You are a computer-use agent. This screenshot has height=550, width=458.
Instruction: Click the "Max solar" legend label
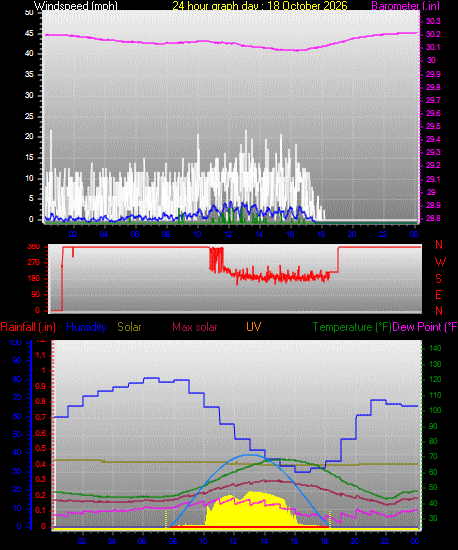[x=195, y=327]
